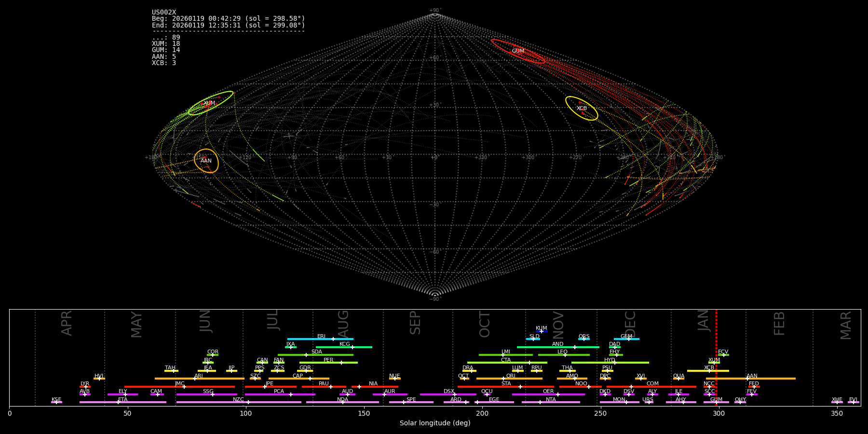
Task: Click the QUA shower bar in the timeline
Action: pos(678,379)
